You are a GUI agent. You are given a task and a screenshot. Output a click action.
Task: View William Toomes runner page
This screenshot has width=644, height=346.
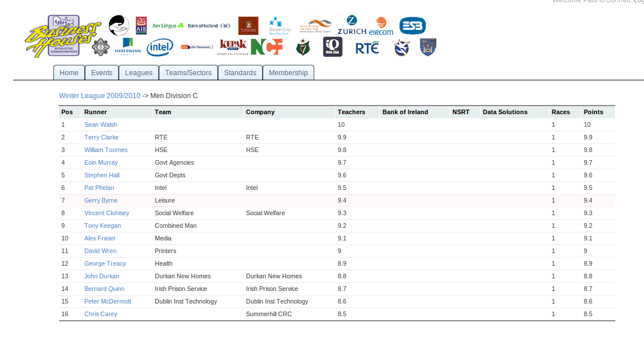(106, 150)
